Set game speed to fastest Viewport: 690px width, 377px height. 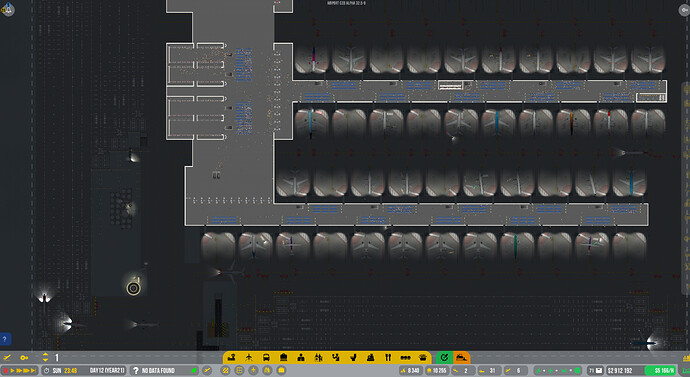33,371
